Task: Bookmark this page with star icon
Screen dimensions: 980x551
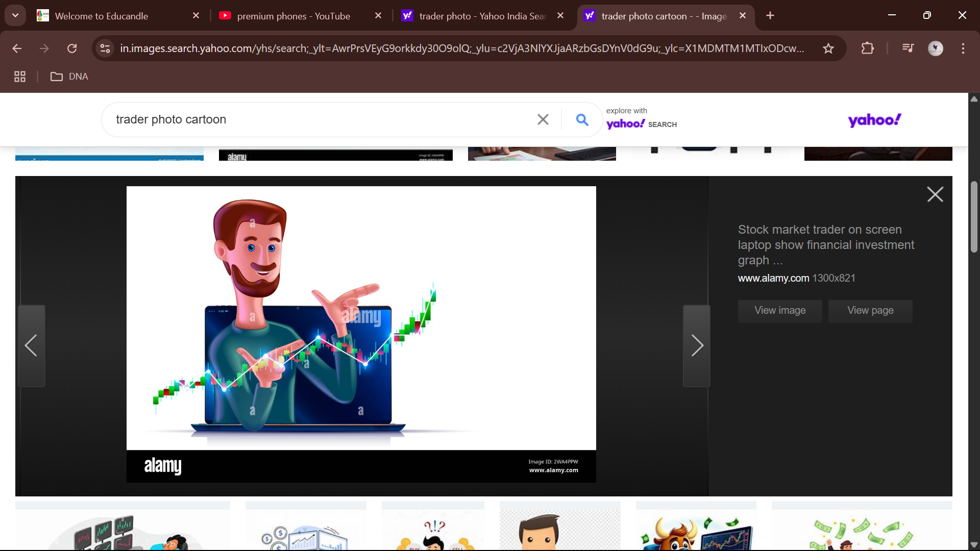Action: tap(828, 48)
